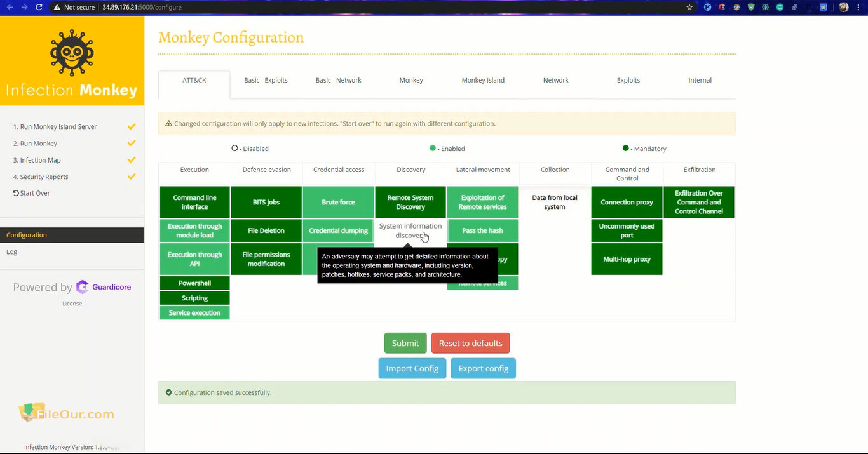Toggle the BITS jobs technique
The width and height of the screenshot is (868, 454).
tap(266, 202)
